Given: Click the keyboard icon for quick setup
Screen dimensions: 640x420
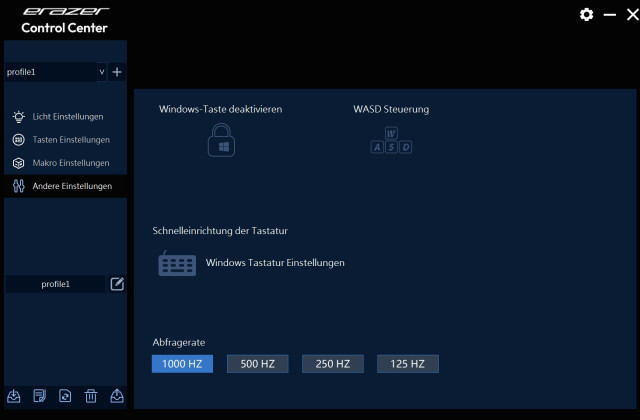Looking at the screenshot, I should [x=177, y=263].
